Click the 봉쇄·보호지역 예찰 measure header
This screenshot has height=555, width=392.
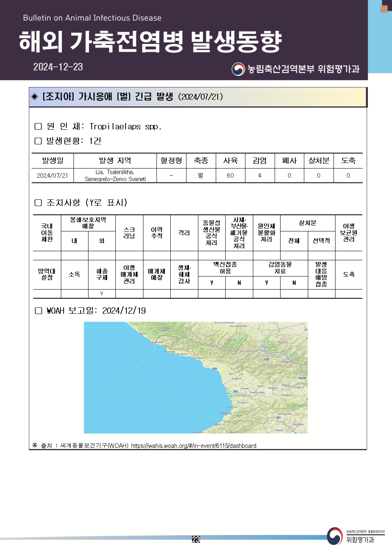[88, 223]
